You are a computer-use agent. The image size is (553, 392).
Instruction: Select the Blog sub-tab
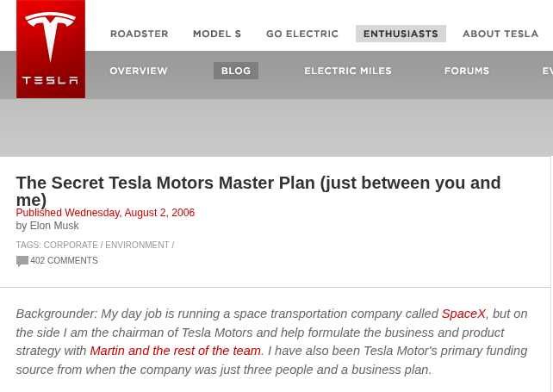click(236, 71)
